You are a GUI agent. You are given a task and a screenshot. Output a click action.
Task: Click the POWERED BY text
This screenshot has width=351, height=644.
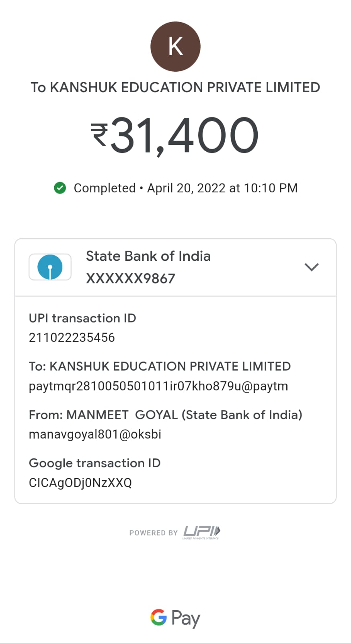coord(153,533)
